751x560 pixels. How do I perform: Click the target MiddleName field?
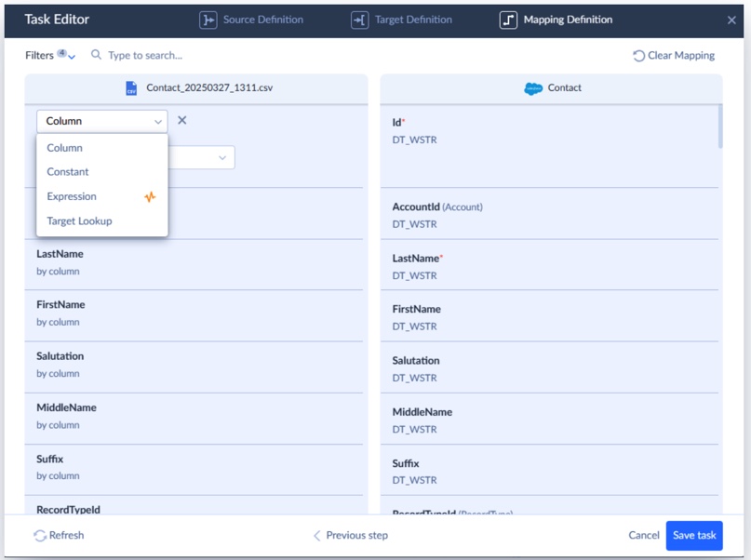[x=549, y=419]
